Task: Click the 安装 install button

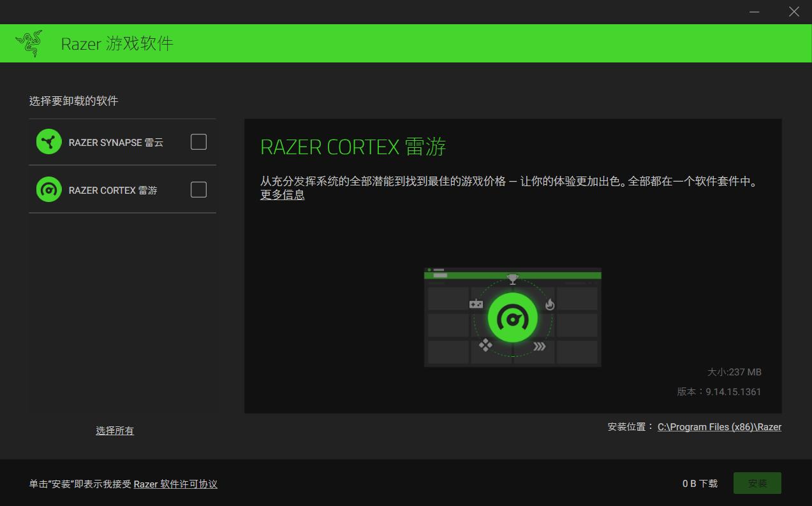Action: click(757, 483)
